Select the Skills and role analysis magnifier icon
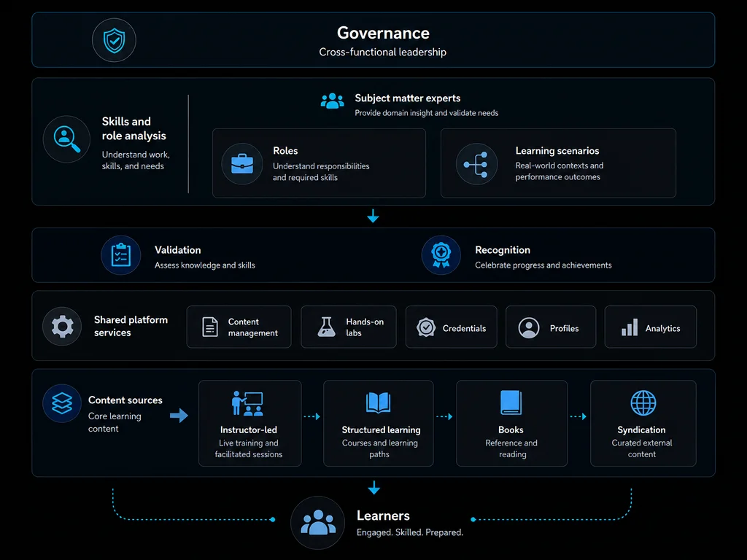 coord(66,139)
